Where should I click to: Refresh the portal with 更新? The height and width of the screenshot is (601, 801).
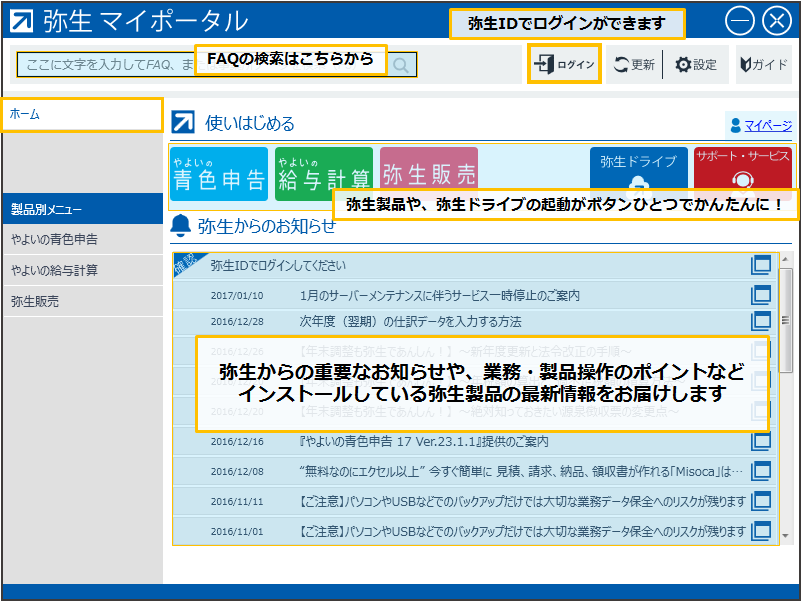coord(634,64)
